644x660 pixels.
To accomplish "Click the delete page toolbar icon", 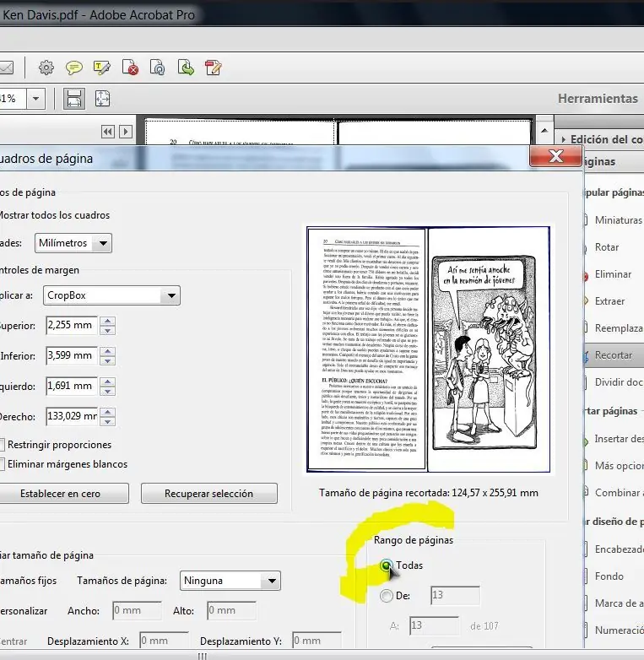I will [130, 68].
